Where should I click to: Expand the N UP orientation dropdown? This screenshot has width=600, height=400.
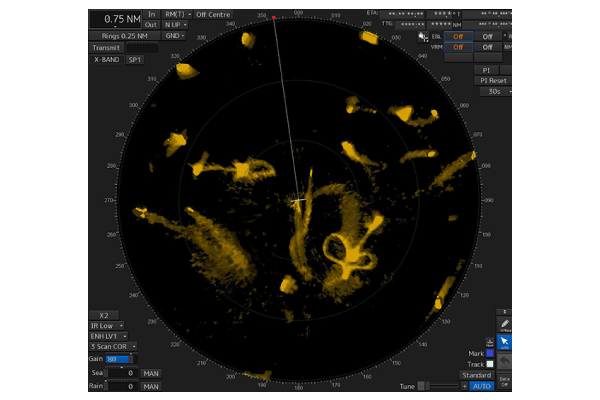click(175, 25)
